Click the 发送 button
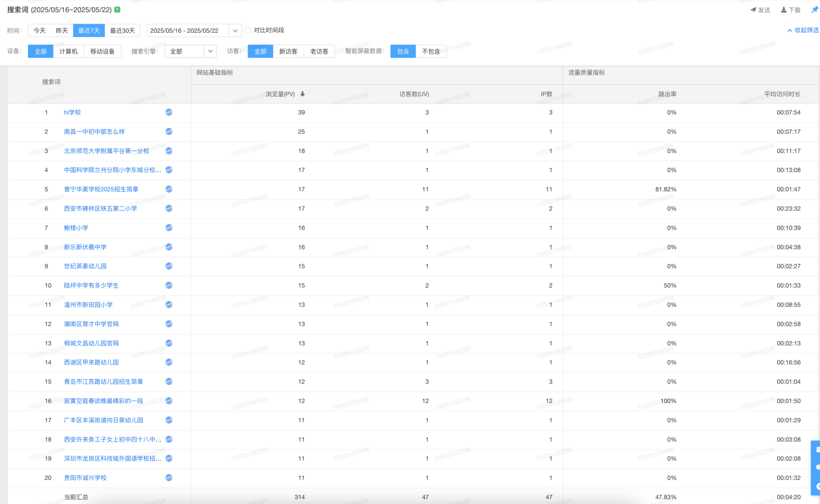Viewport: 820px width, 504px height. pyautogui.click(x=760, y=10)
